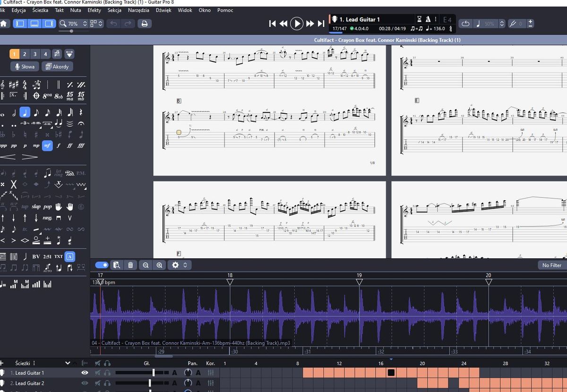Hide Lead Guitar 1 track visibility
The width and height of the screenshot is (567, 392).
85,373
